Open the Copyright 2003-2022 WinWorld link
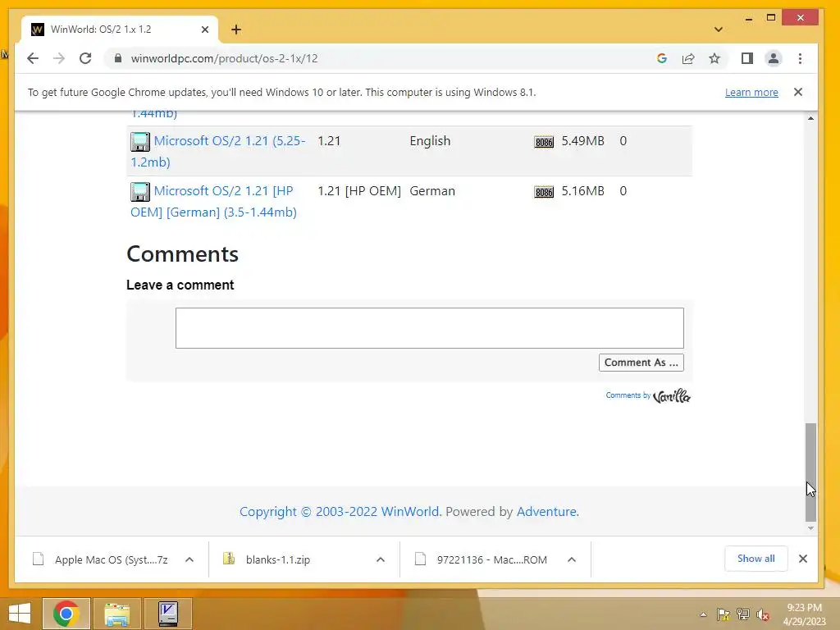The width and height of the screenshot is (840, 630). tap(340, 512)
